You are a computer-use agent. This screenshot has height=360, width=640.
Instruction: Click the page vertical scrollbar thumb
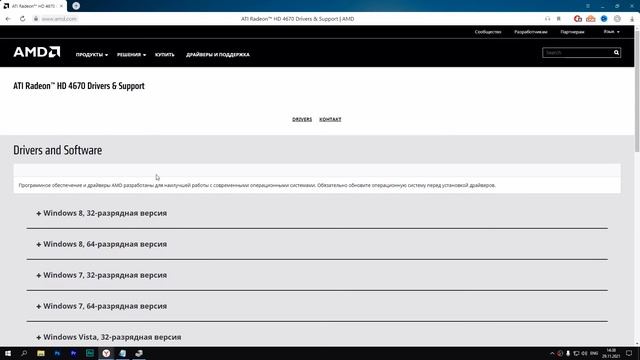[x=637, y=90]
